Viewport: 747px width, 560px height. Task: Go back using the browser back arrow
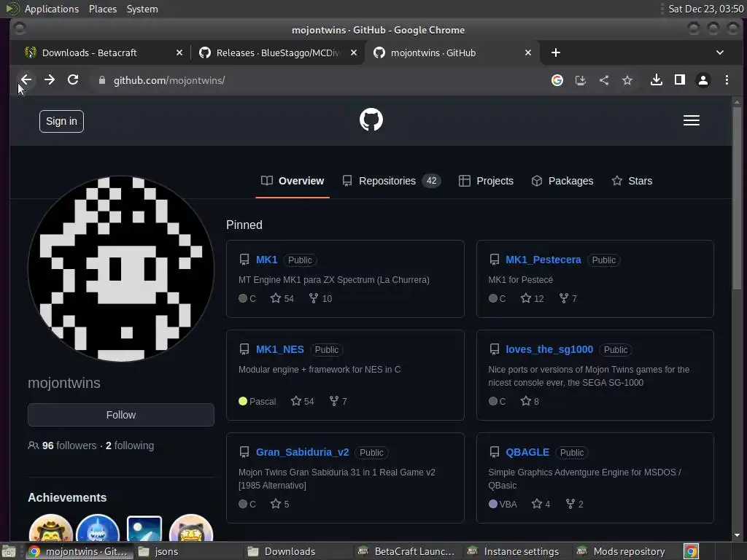click(26, 80)
